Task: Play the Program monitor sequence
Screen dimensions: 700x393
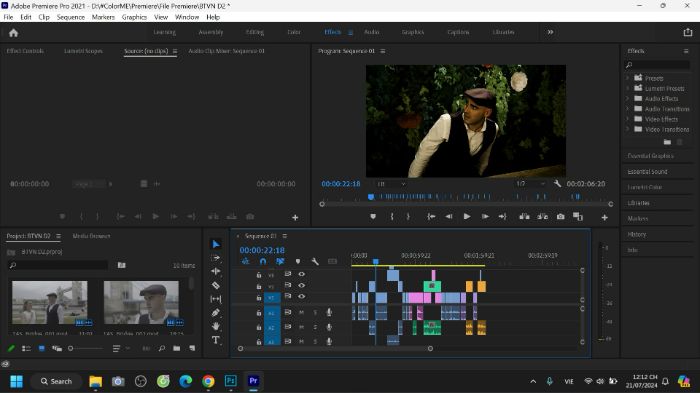Action: [467, 217]
